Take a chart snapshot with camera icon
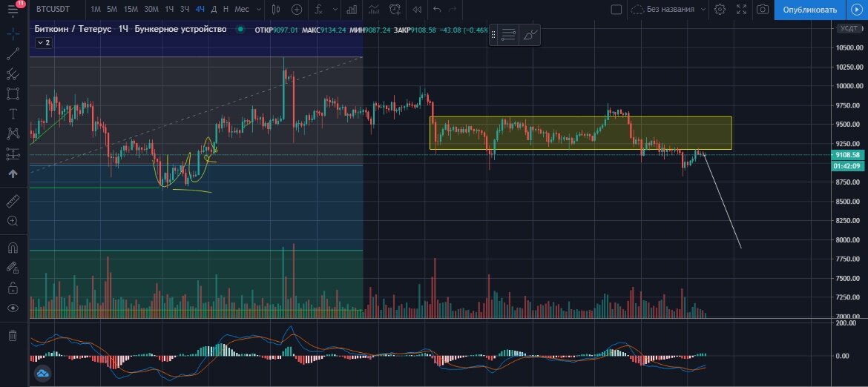This screenshot has height=387, width=868. (763, 10)
